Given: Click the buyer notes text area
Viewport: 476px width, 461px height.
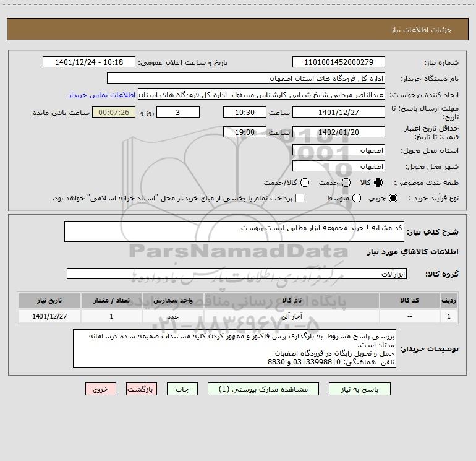Looking at the screenshot, I should [235, 348].
